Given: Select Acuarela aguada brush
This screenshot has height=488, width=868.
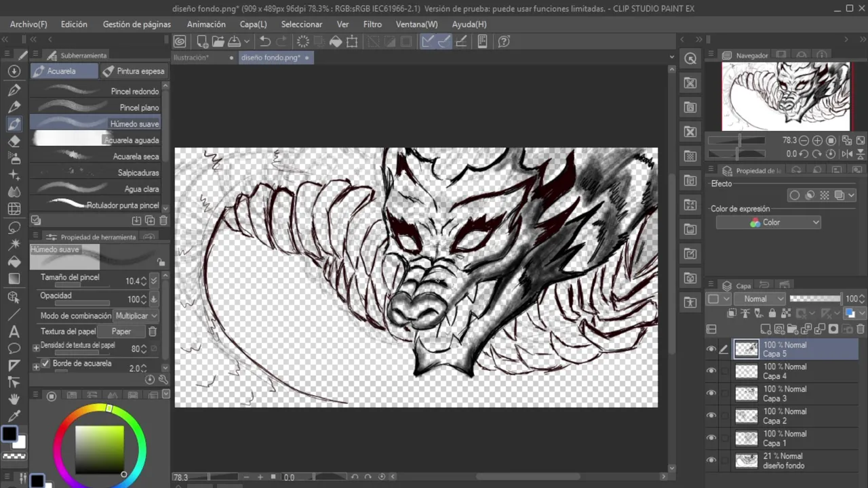Looking at the screenshot, I should click(x=96, y=140).
